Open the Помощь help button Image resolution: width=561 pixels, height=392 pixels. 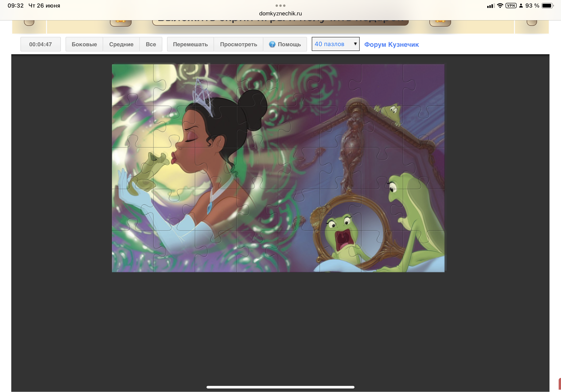pos(285,44)
